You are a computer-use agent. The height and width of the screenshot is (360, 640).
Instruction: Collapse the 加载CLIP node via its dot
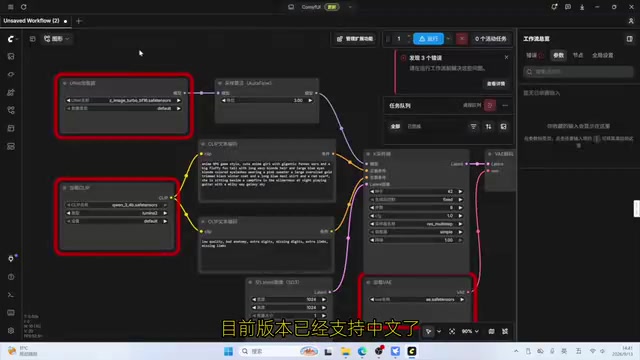click(x=65, y=188)
